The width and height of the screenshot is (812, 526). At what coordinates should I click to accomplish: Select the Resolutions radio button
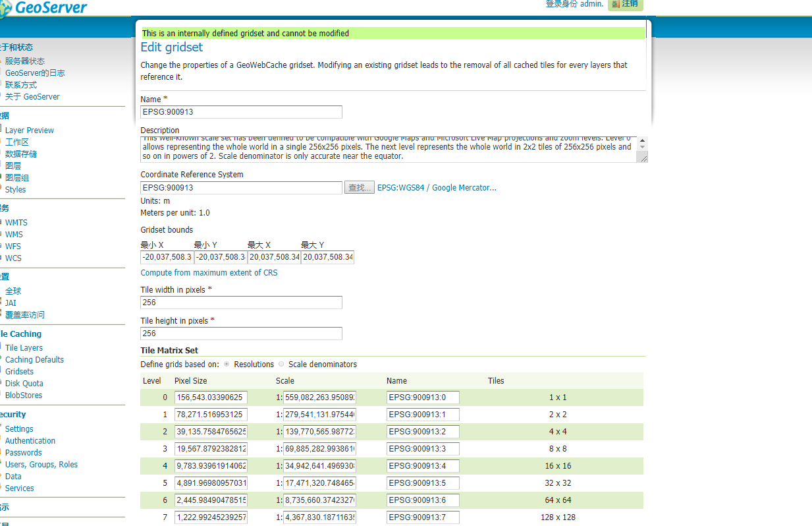coord(227,364)
